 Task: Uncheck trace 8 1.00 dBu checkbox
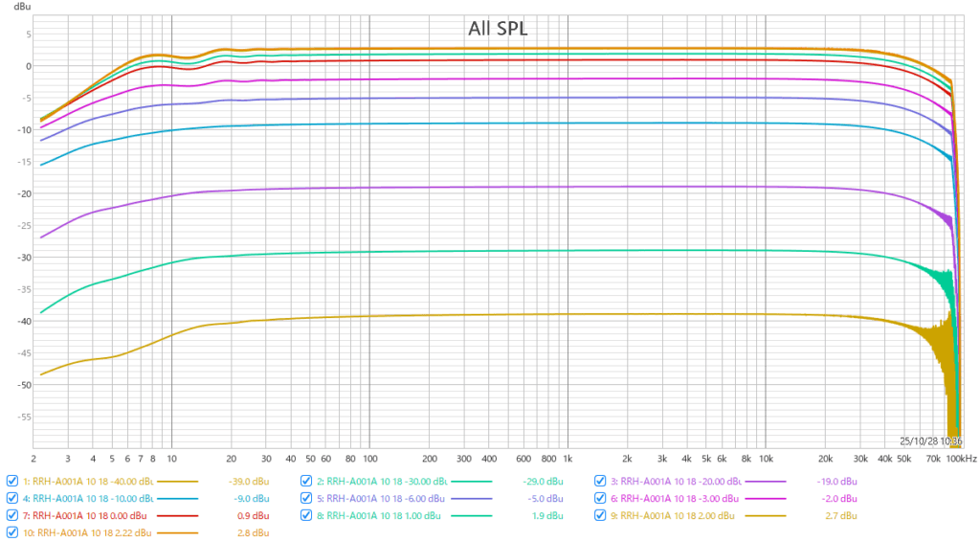(306, 515)
